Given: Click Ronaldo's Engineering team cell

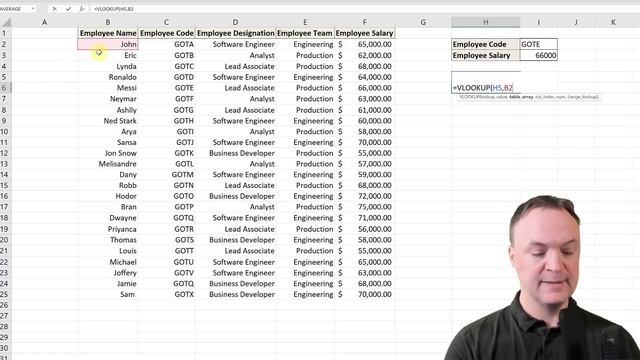Looking at the screenshot, I should (x=305, y=77).
